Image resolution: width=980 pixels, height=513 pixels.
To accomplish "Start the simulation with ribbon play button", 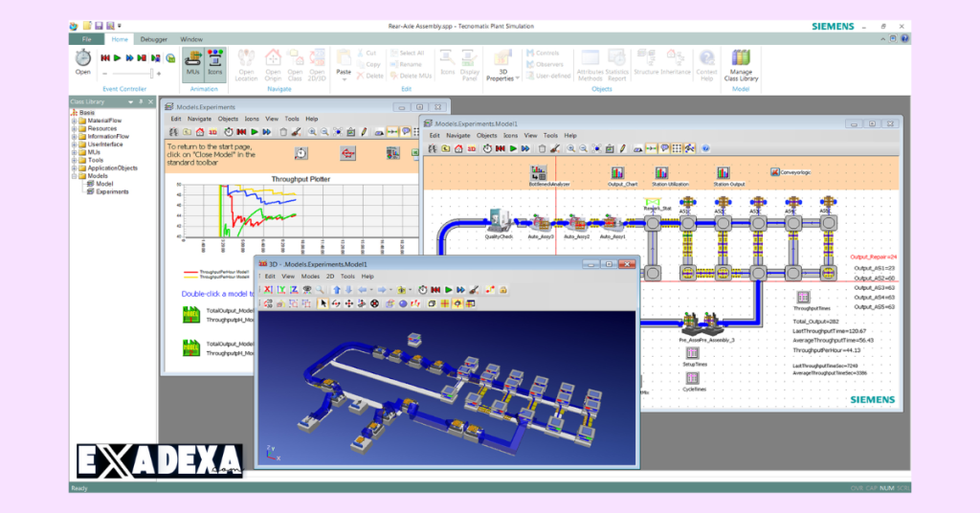I will 117,58.
